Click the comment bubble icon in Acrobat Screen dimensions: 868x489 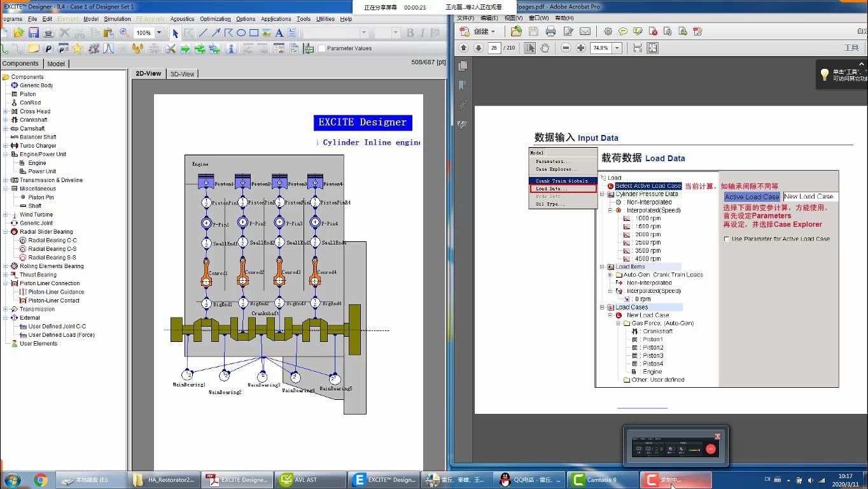623,31
